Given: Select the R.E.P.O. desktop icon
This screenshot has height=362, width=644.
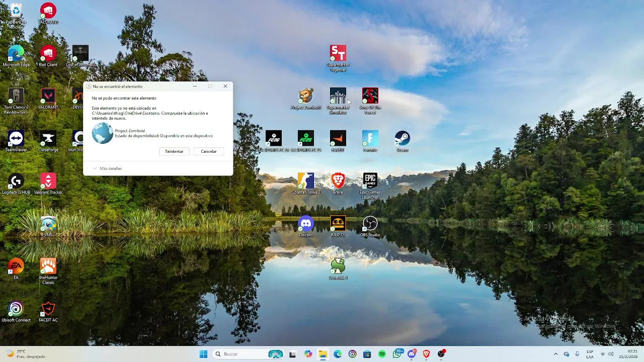Looking at the screenshot, I should [x=338, y=227].
